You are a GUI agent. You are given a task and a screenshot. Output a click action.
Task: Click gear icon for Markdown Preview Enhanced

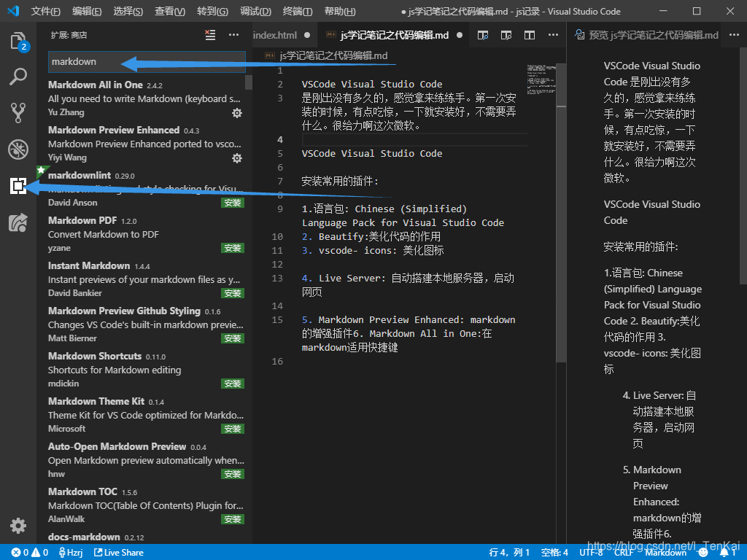point(237,158)
